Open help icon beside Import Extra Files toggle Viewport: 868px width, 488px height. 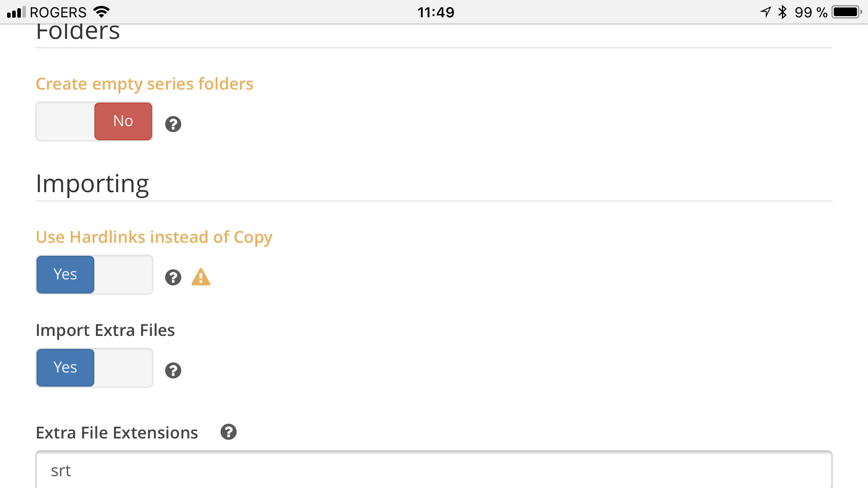click(x=173, y=371)
